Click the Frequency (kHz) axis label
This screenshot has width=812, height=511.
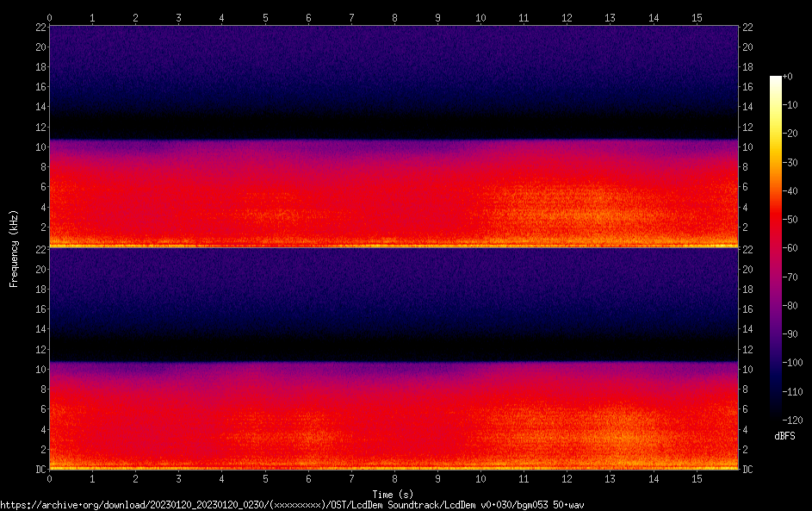click(x=13, y=247)
